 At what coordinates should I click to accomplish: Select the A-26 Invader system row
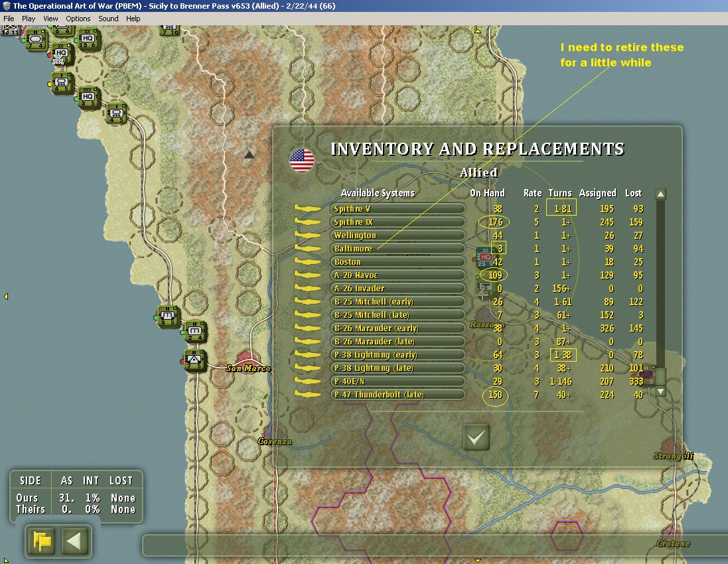[398, 288]
